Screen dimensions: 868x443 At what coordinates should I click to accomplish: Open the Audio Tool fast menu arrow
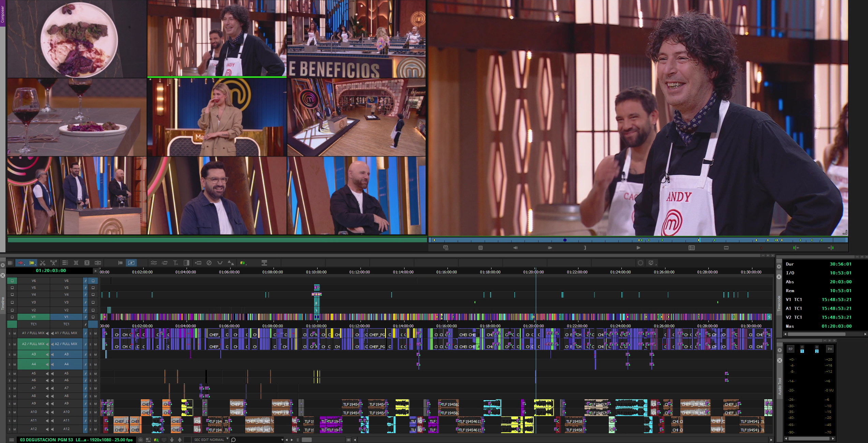pos(779,350)
